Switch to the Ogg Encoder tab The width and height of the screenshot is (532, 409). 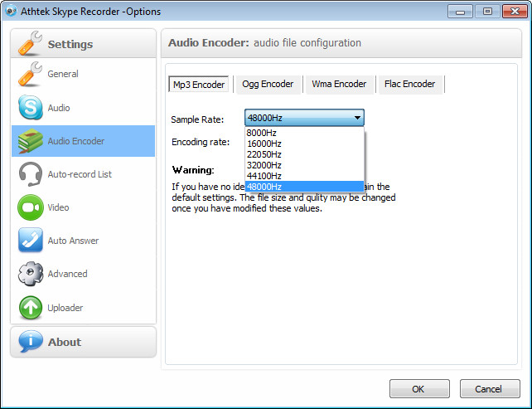tap(268, 84)
